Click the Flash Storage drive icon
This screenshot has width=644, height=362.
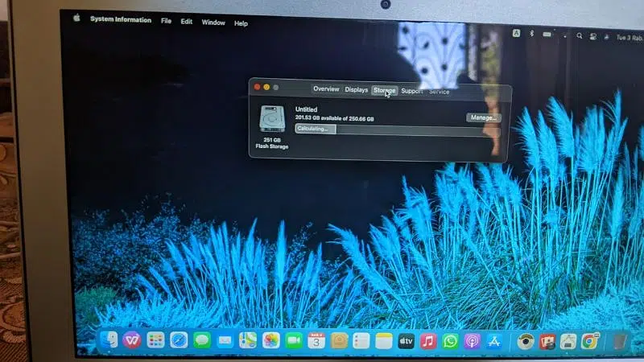click(271, 119)
